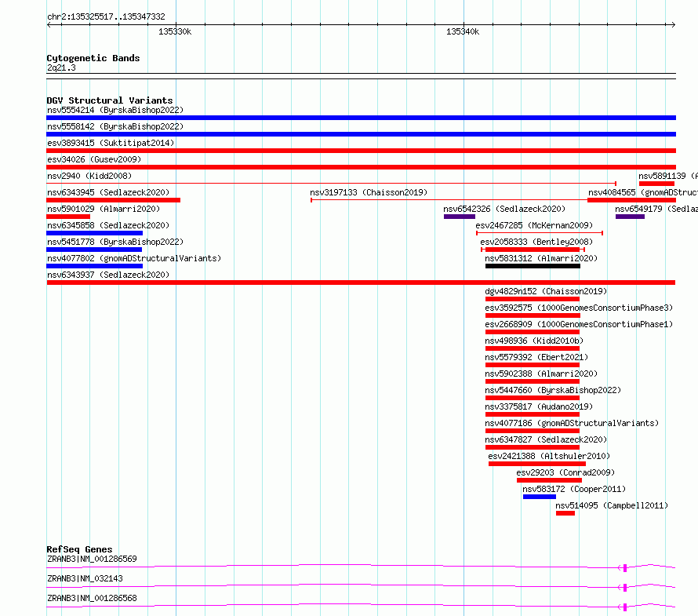Select nsv6542326 (Sedlazeck2020) variant label
The height and width of the screenshot is (616, 698).
[x=504, y=209]
